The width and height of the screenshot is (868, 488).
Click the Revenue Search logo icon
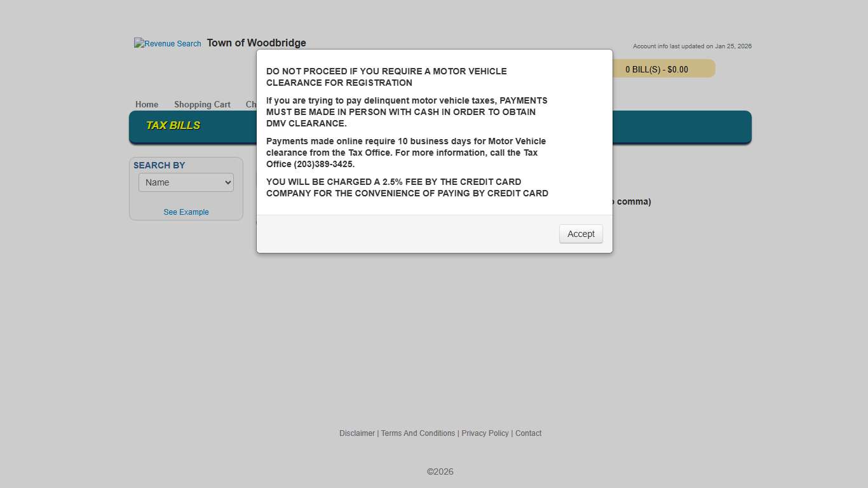(x=167, y=43)
